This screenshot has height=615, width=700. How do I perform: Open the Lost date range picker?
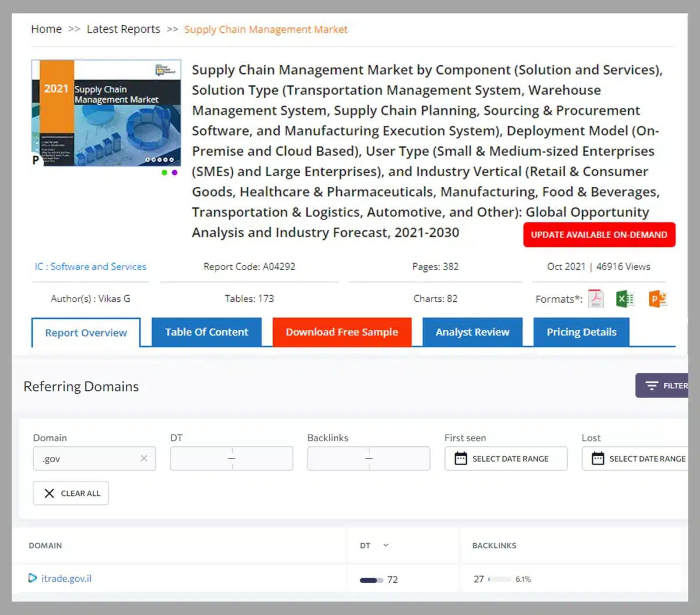639,459
